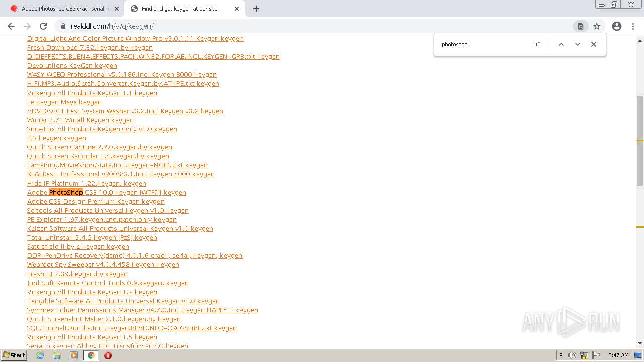This screenshot has height=362, width=644.
Task: Click the browser forward arrow
Action: point(27,26)
